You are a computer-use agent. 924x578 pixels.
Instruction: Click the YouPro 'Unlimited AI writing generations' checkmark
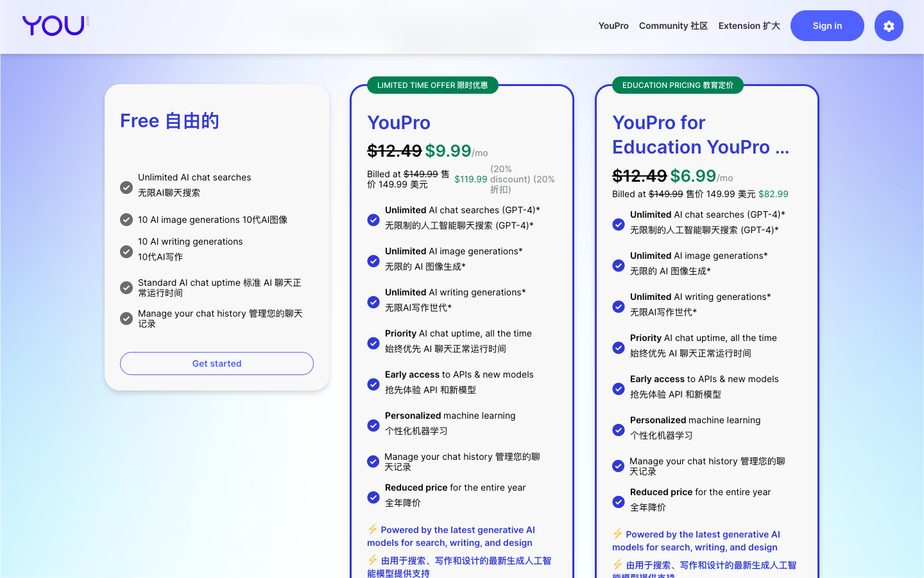[373, 302]
